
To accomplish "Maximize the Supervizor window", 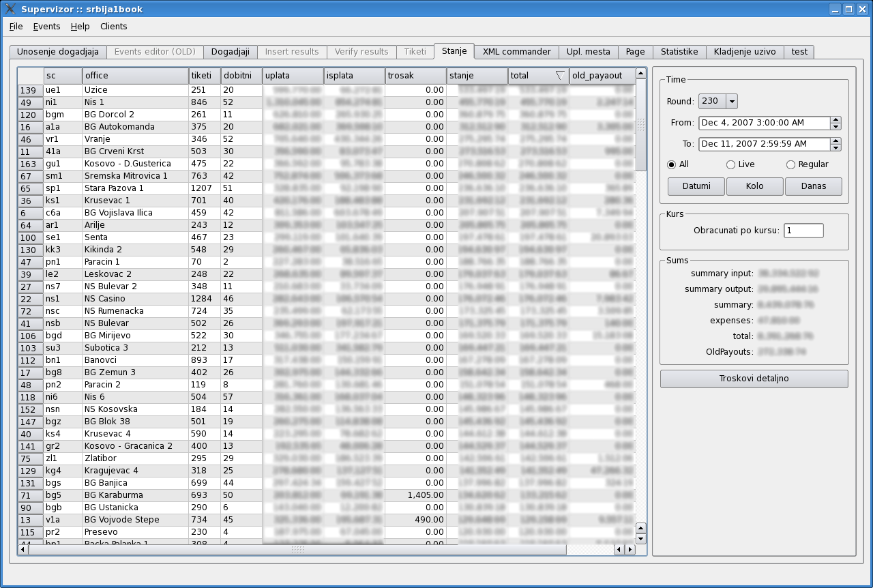I will [848, 9].
